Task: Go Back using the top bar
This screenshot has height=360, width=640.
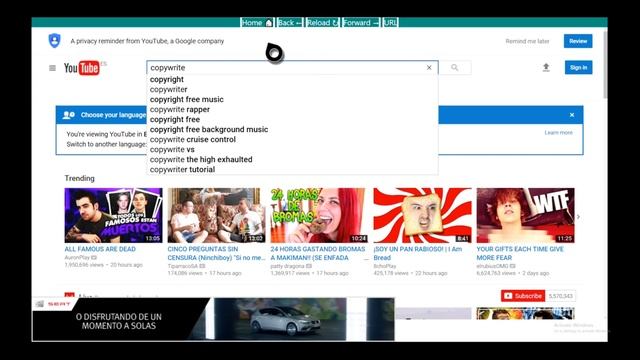Action: [290, 22]
